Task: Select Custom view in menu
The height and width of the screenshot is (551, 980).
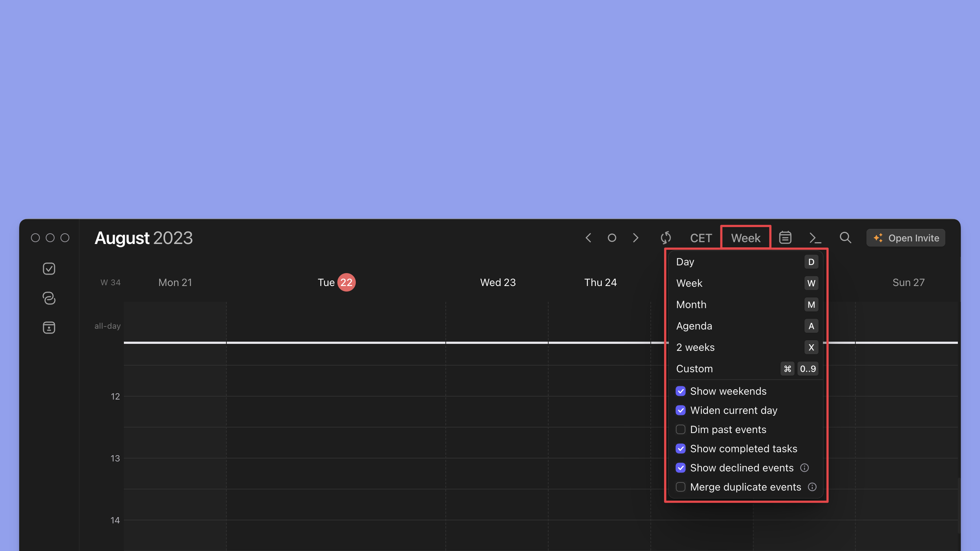Action: 746,369
